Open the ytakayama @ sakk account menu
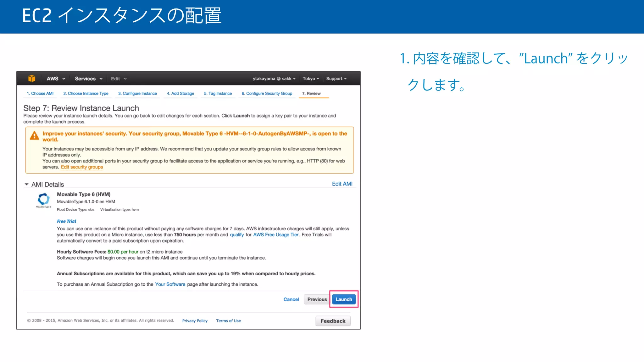Screen dimensions: 644x362 (274, 79)
